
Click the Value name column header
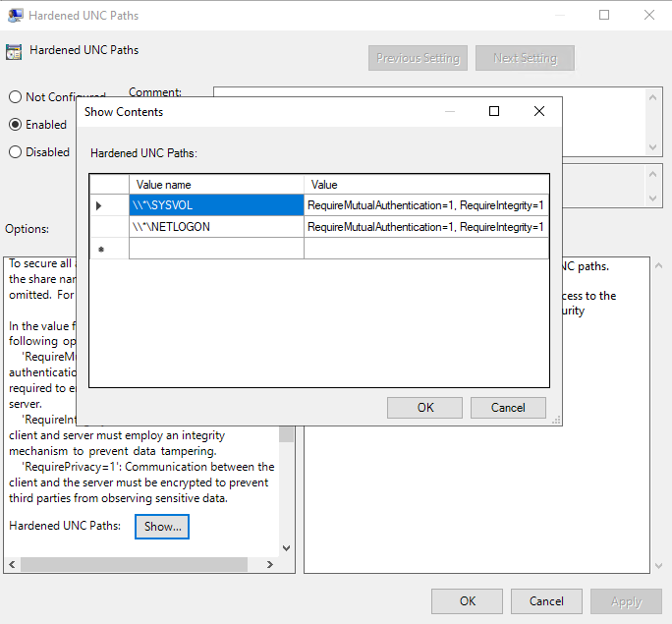click(x=216, y=185)
